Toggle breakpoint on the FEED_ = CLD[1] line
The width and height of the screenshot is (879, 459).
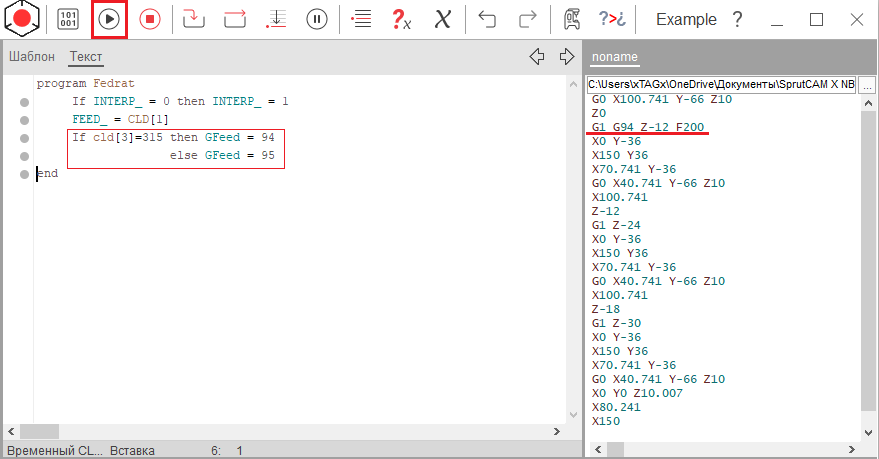pos(24,120)
